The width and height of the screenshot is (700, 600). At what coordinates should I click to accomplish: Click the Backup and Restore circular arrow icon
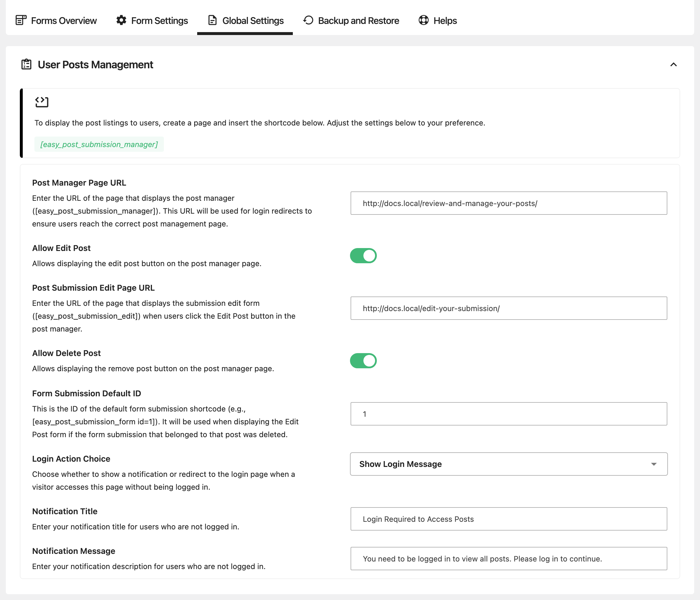point(308,20)
